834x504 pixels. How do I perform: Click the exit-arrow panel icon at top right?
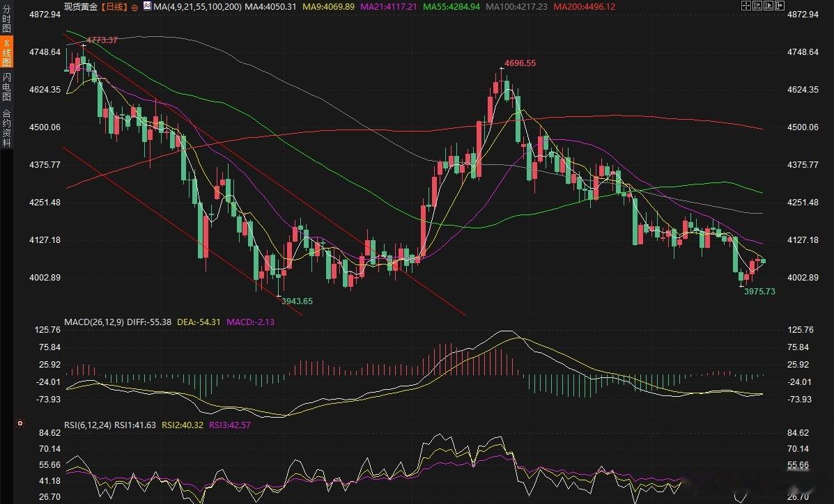[780, 6]
